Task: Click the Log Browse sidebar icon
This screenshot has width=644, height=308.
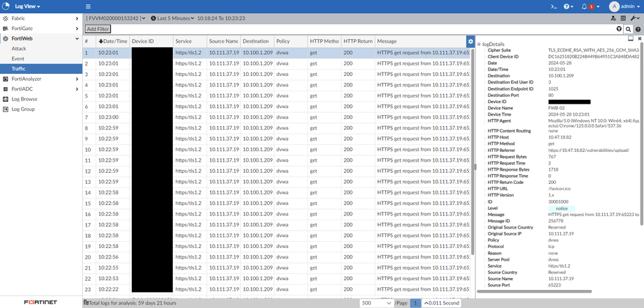Action: pyautogui.click(x=6, y=99)
